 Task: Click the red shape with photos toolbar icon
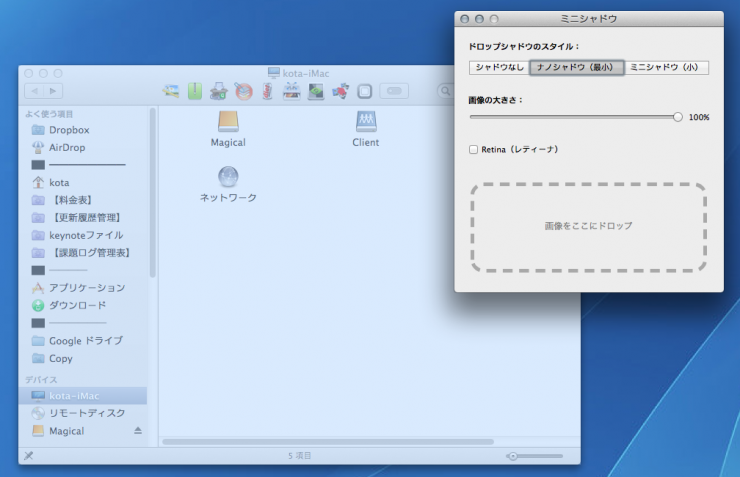pyautogui.click(x=340, y=91)
